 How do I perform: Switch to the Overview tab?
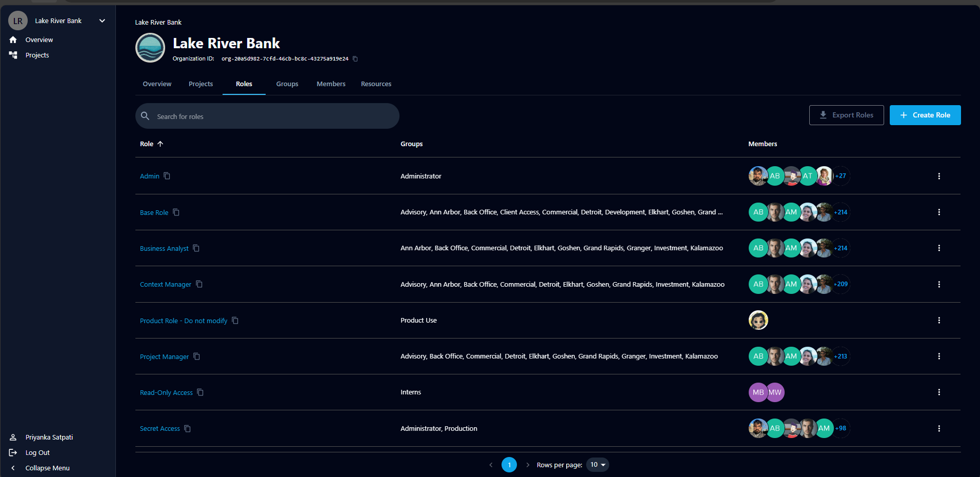click(x=157, y=84)
